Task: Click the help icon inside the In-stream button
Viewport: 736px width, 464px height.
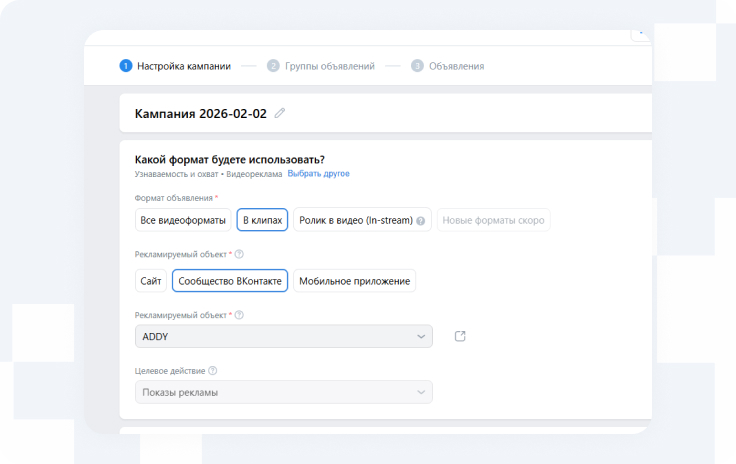Action: 421,221
